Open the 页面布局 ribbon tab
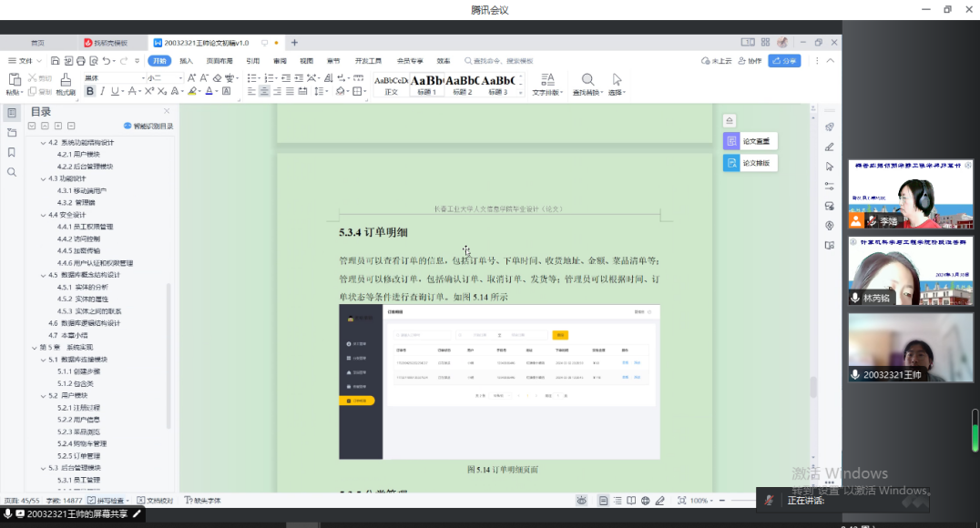The height and width of the screenshot is (528, 980). [219, 61]
